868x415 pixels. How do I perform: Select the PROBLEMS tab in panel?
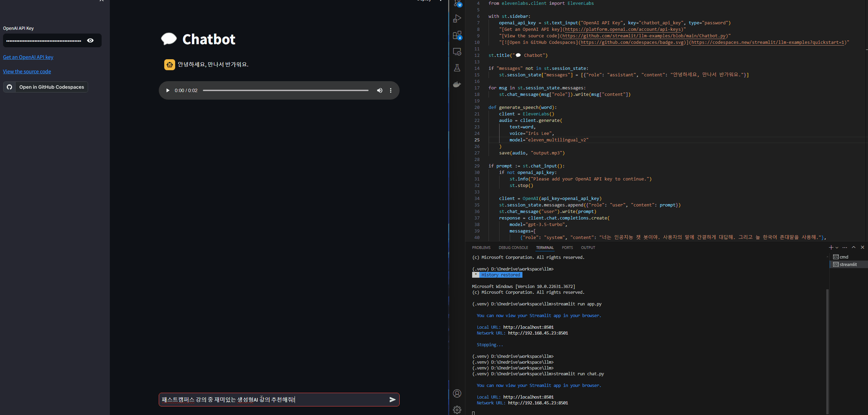[481, 248]
